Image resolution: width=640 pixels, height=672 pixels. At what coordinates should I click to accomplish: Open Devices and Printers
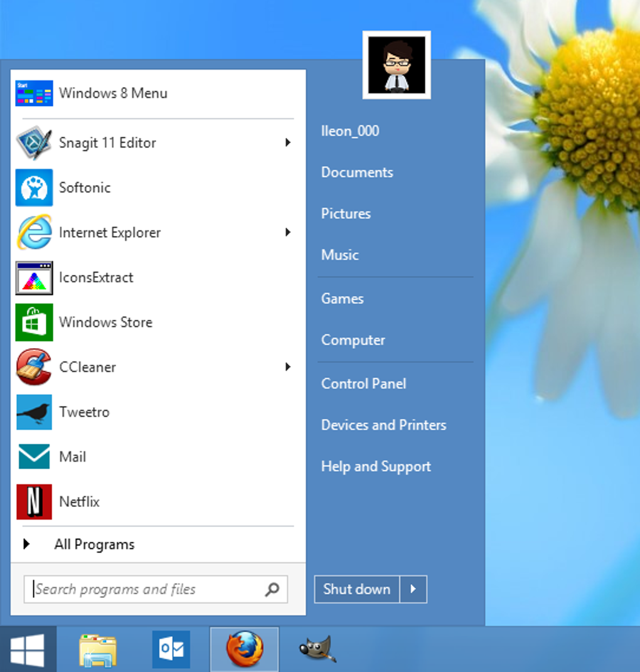tap(383, 425)
